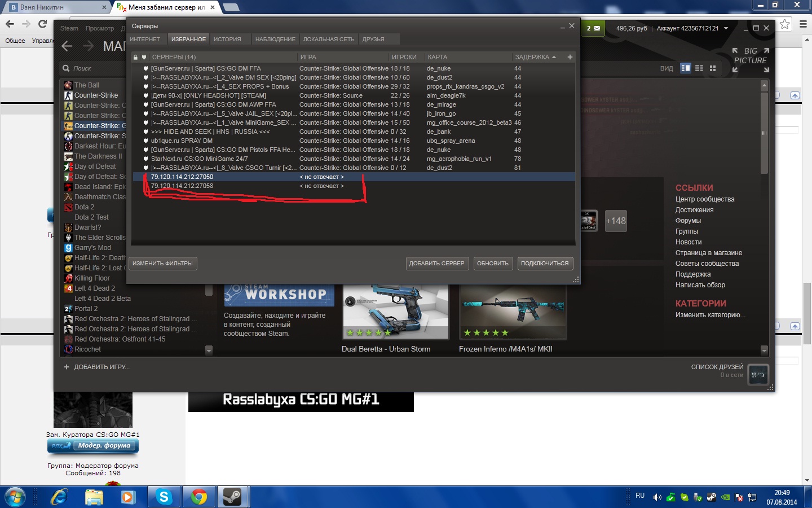Open Форумы link

tap(688, 221)
